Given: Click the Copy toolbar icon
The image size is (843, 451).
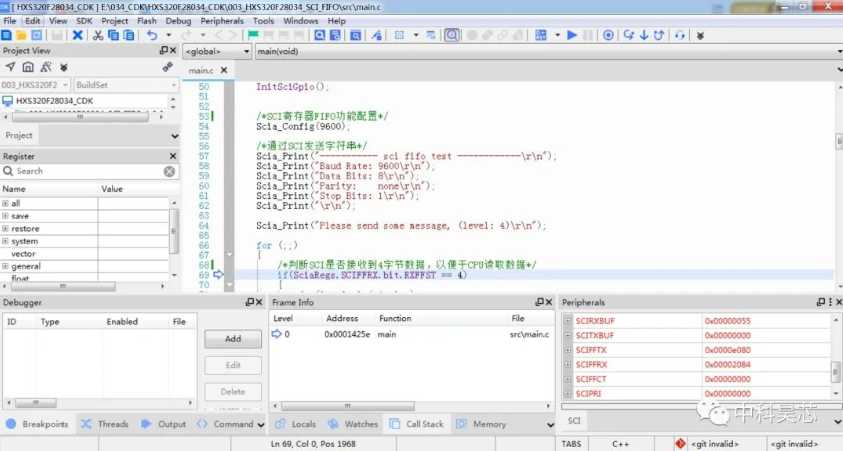Looking at the screenshot, I should (113, 35).
